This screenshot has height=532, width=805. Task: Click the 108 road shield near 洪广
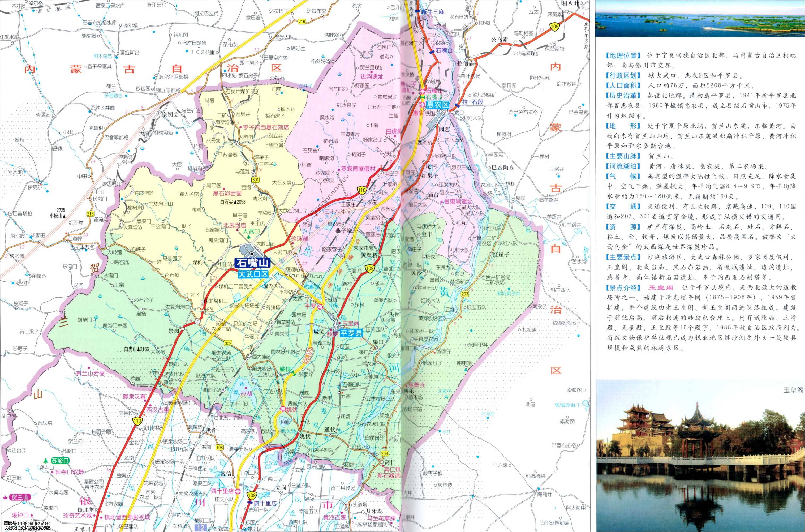click(220, 447)
